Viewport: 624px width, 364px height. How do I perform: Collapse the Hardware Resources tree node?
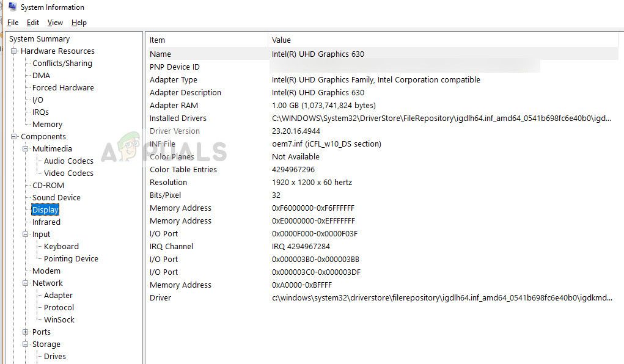click(x=14, y=51)
